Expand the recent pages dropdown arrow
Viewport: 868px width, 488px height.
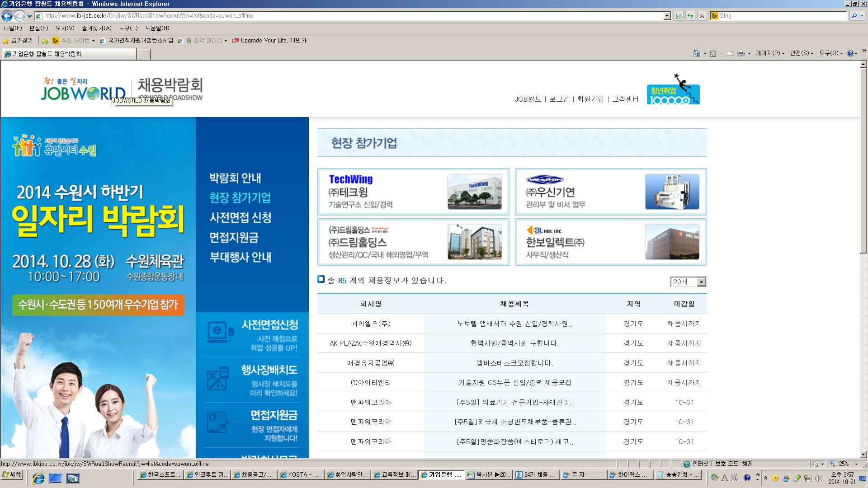(x=29, y=16)
